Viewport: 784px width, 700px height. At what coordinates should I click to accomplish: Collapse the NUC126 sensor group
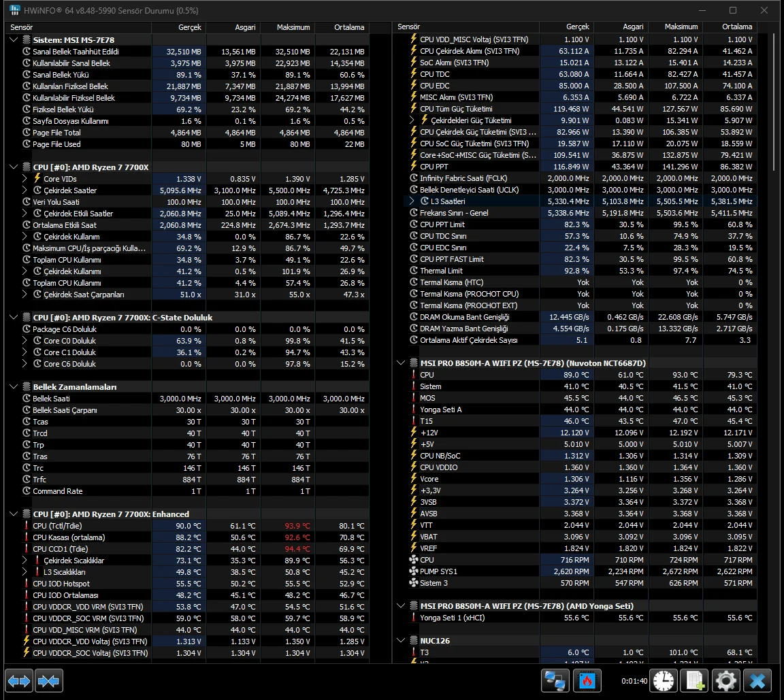point(400,641)
